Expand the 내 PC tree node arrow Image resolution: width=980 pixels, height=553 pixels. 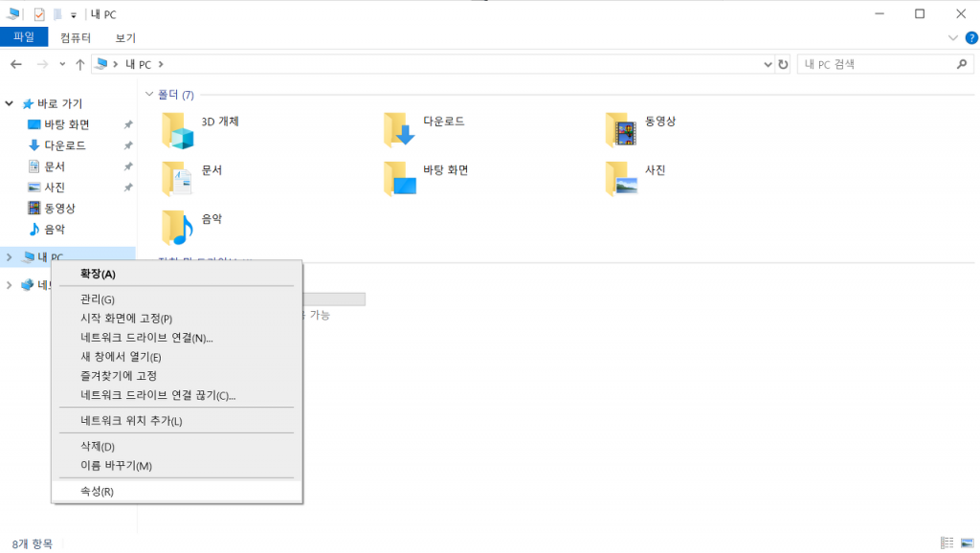click(x=10, y=256)
